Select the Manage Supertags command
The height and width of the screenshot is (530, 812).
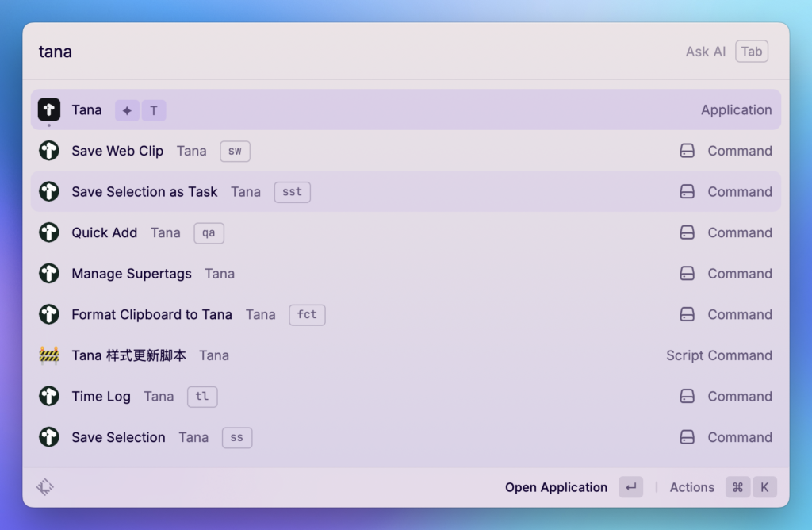(x=406, y=274)
